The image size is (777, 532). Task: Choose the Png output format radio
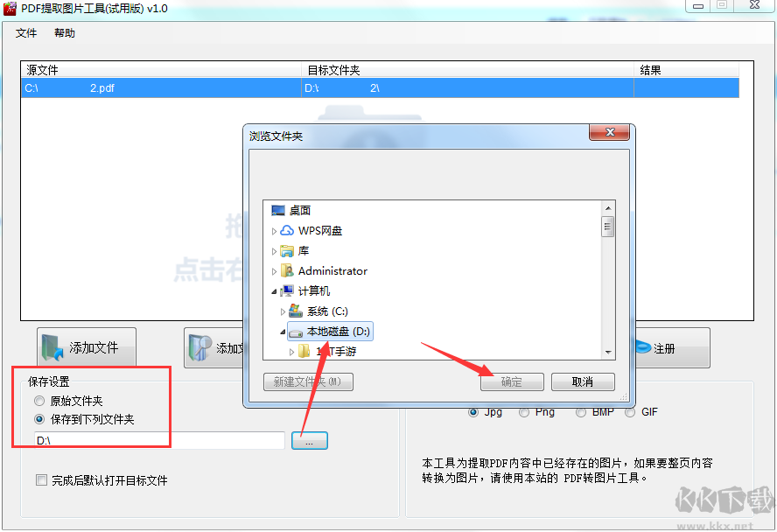(524, 412)
